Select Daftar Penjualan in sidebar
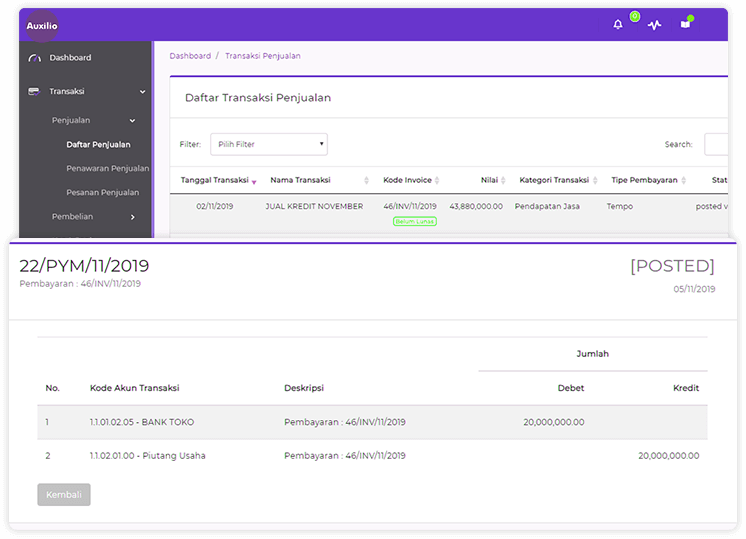 (98, 145)
